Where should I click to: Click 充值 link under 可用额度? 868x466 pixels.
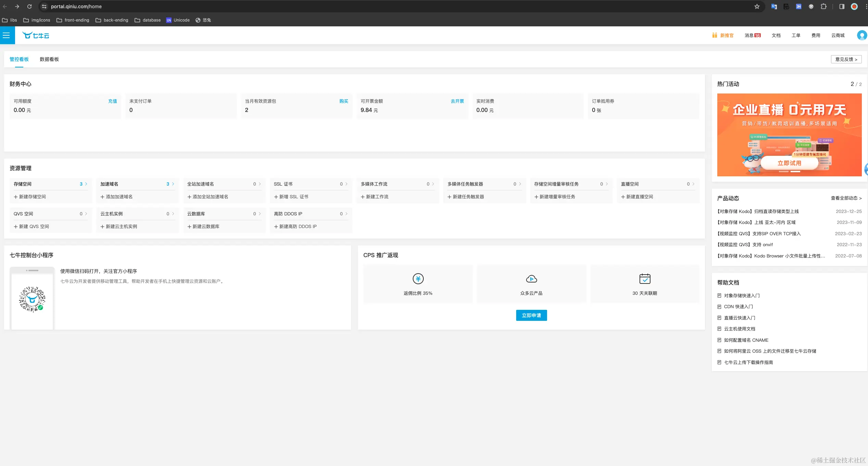[112, 101]
